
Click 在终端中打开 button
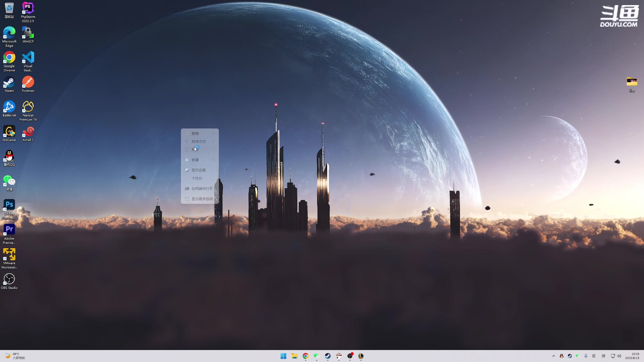point(202,188)
